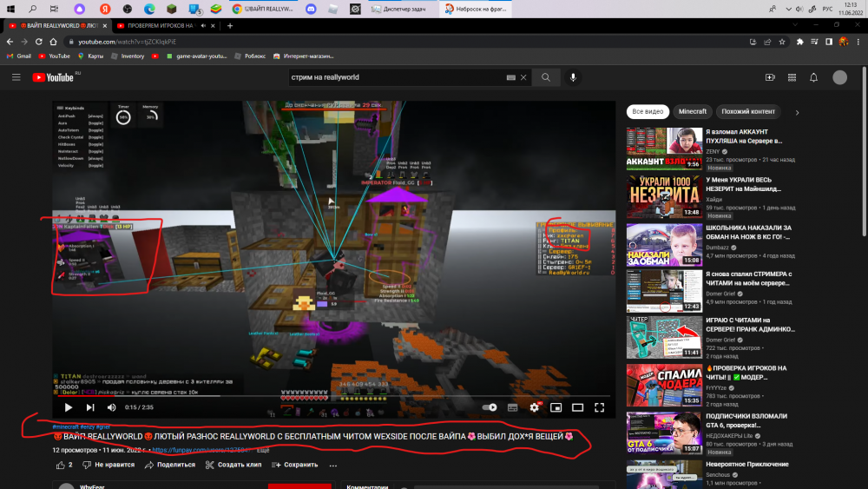Open the notifications bell
This screenshot has height=489, width=868.
click(x=814, y=77)
